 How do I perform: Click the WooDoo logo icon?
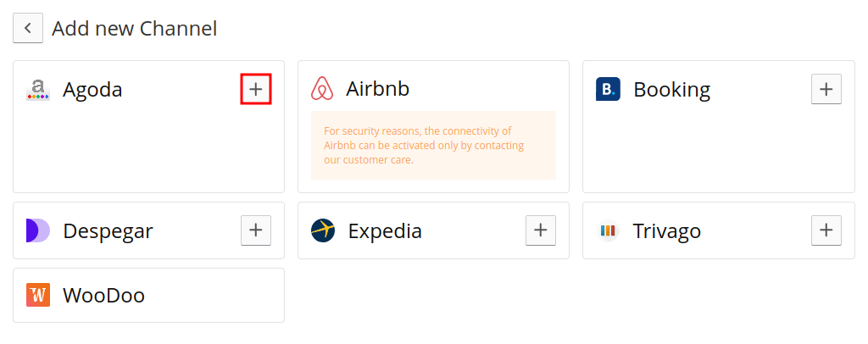[x=37, y=295]
